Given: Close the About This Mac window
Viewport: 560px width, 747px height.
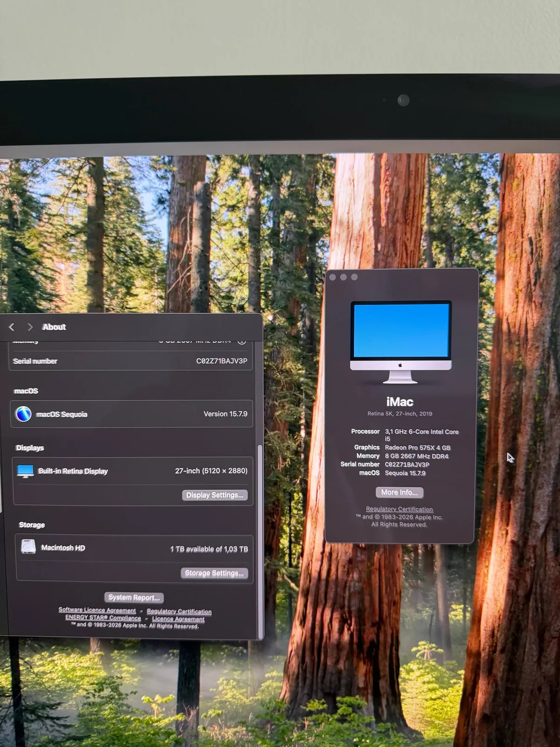Looking at the screenshot, I should pos(333,277).
